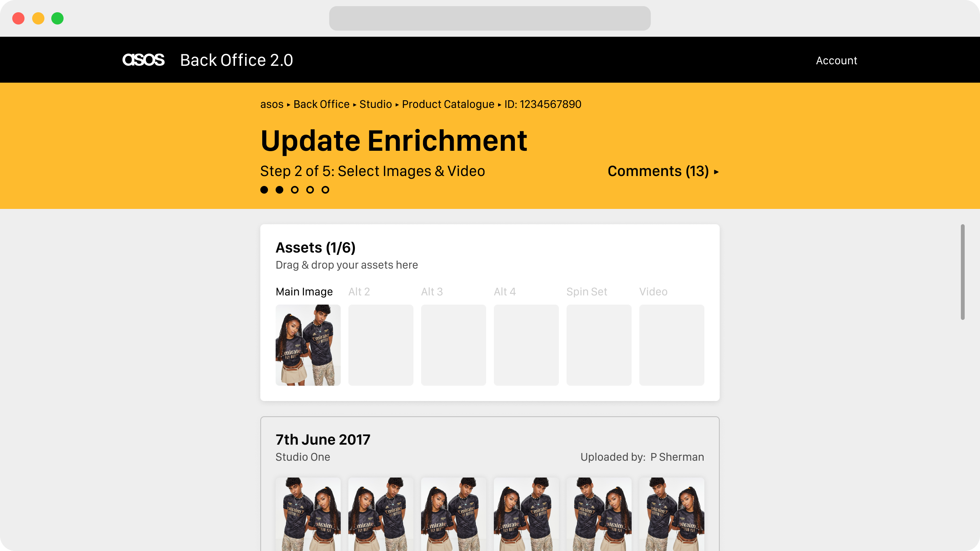980x551 pixels.
Task: Click ID: 1234567890 breadcrumb
Action: (543, 104)
